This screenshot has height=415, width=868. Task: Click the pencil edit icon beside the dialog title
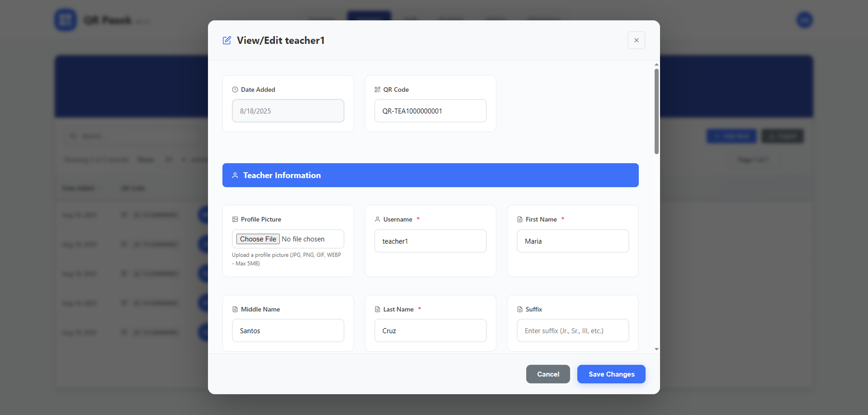(226, 40)
